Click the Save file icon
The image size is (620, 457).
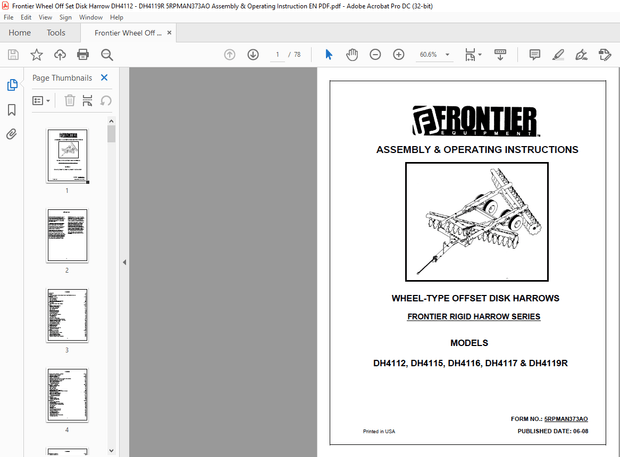[x=13, y=54]
